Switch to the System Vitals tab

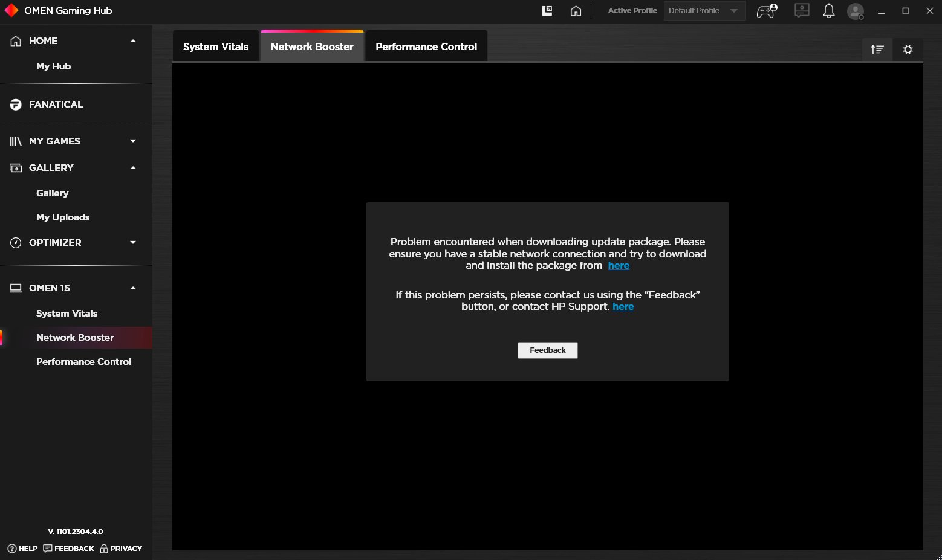pos(215,46)
